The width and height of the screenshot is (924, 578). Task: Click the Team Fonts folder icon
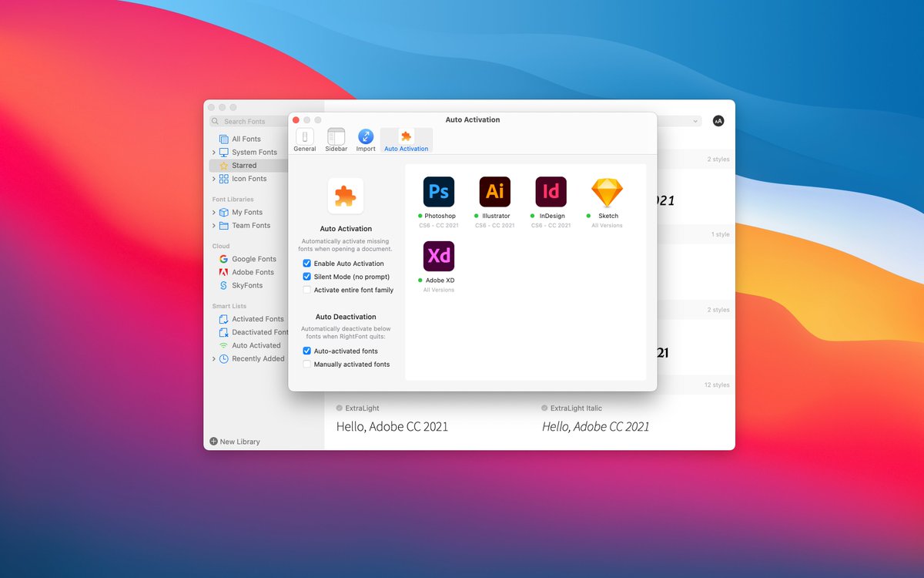(x=224, y=225)
